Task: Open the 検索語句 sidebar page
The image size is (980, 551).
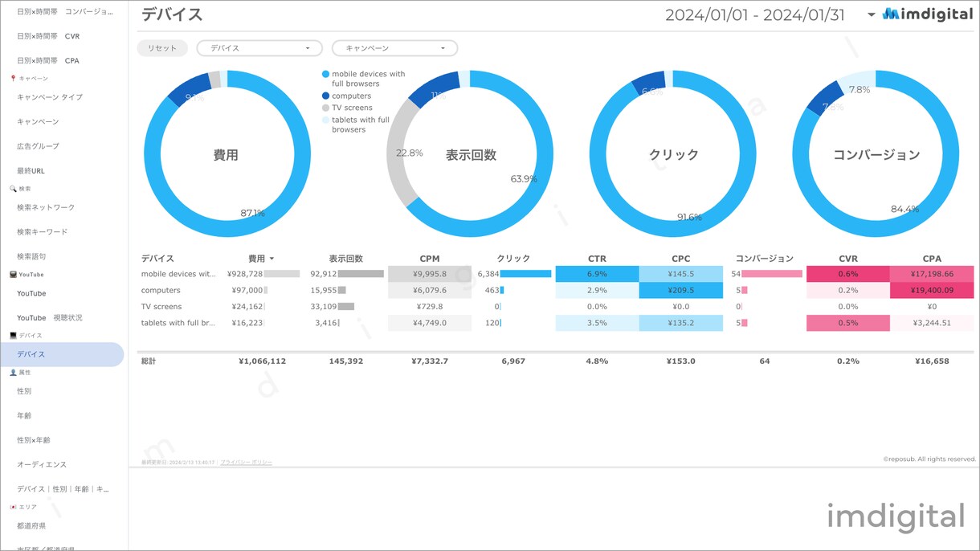Action: [x=31, y=257]
